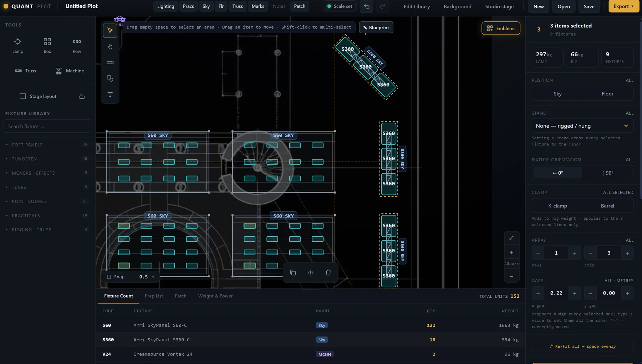Image resolution: width=642 pixels, height=364 pixels.
Task: Click the stage layout lock icon
Action: pyautogui.click(x=82, y=97)
